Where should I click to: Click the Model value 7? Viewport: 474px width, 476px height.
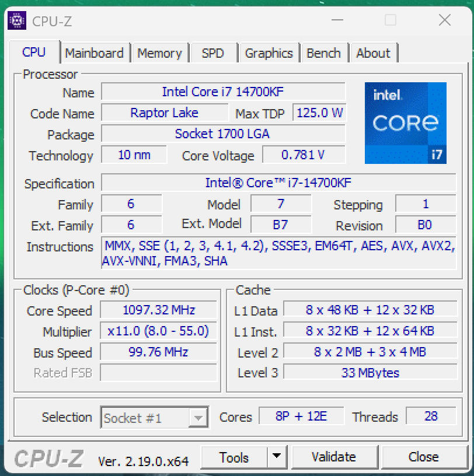coord(281,204)
